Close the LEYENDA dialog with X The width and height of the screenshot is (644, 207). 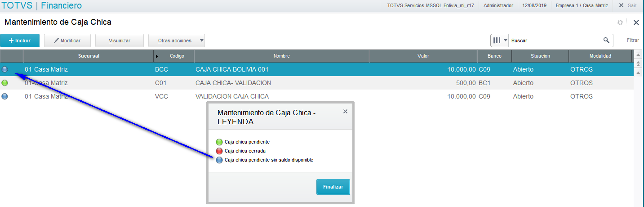345,111
